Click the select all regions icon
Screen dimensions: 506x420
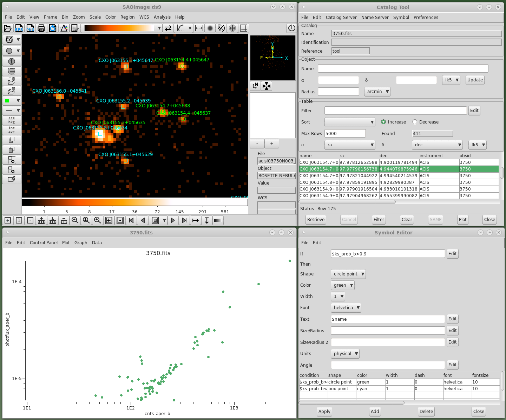click(12, 160)
